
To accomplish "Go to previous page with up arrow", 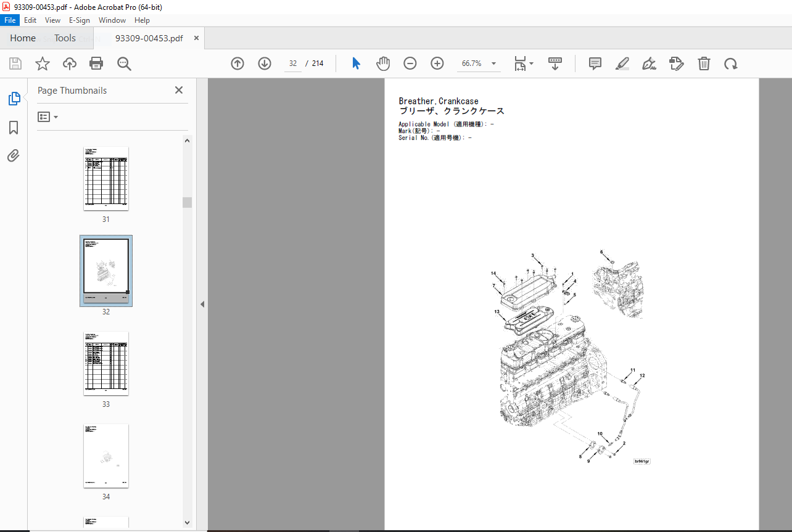I will pyautogui.click(x=237, y=63).
